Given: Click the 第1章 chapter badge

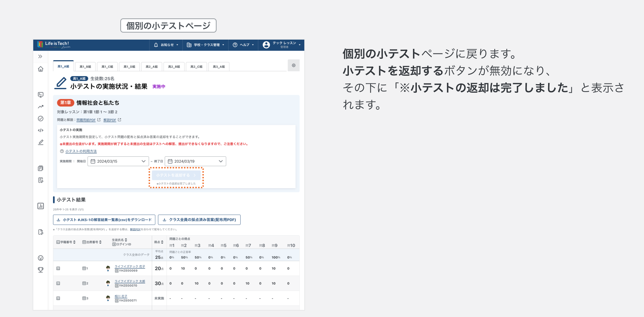Looking at the screenshot, I should pyautogui.click(x=65, y=103).
